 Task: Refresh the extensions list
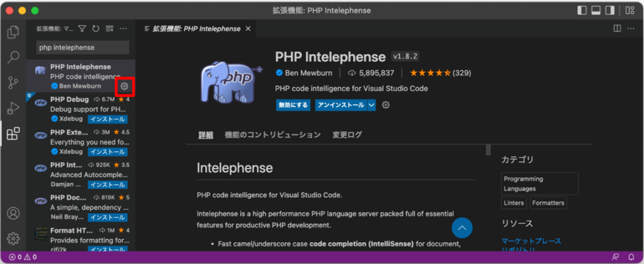[96, 28]
